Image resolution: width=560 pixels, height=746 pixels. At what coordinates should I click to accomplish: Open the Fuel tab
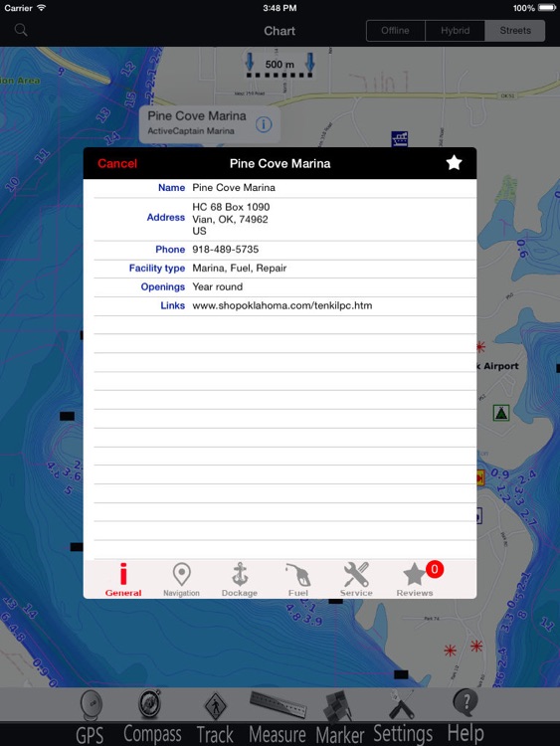pyautogui.click(x=297, y=579)
